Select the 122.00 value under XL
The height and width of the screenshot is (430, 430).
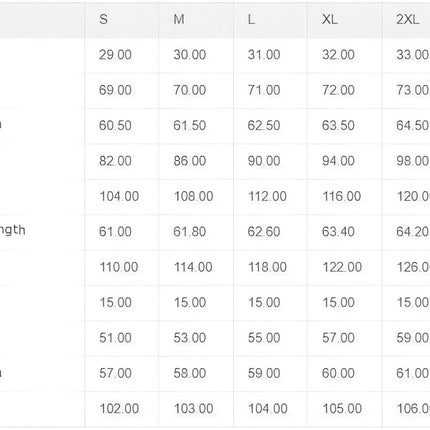342,267
